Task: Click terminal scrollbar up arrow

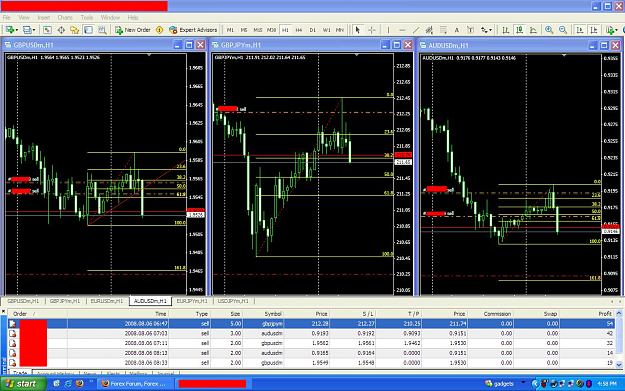Action: (619, 314)
